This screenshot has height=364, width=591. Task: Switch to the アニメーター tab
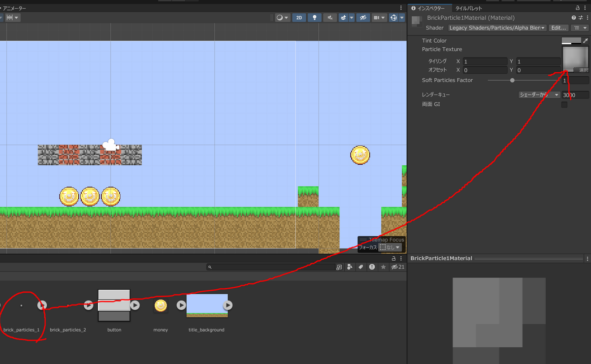(x=14, y=8)
